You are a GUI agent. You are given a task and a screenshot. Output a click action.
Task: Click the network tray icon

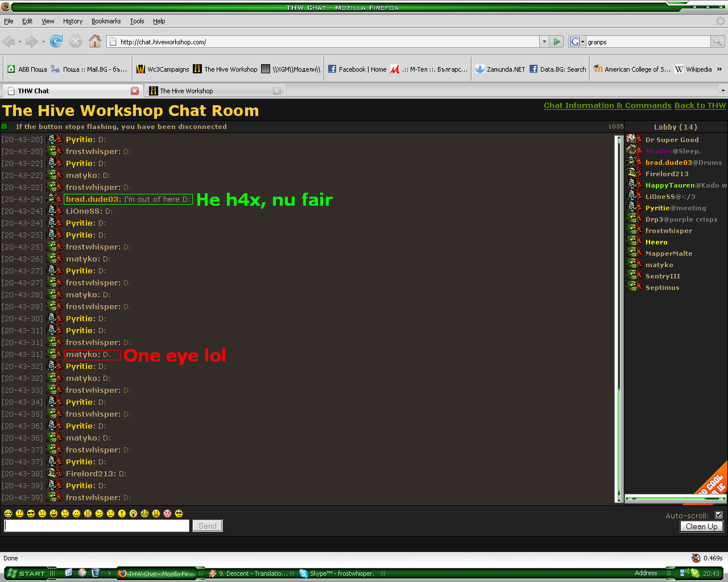click(x=684, y=573)
